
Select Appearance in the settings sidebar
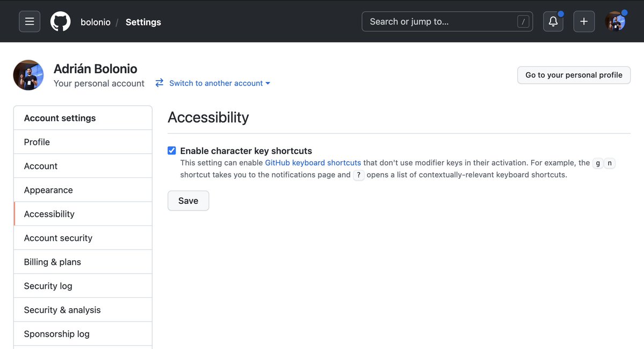click(x=48, y=189)
